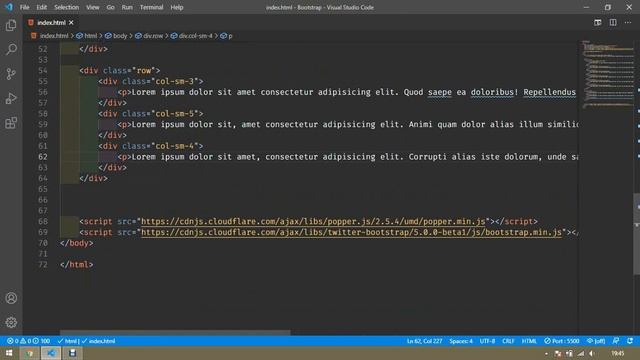The height and width of the screenshot is (360, 640).
Task: Click line number 62 in the gutter
Action: [x=43, y=157]
